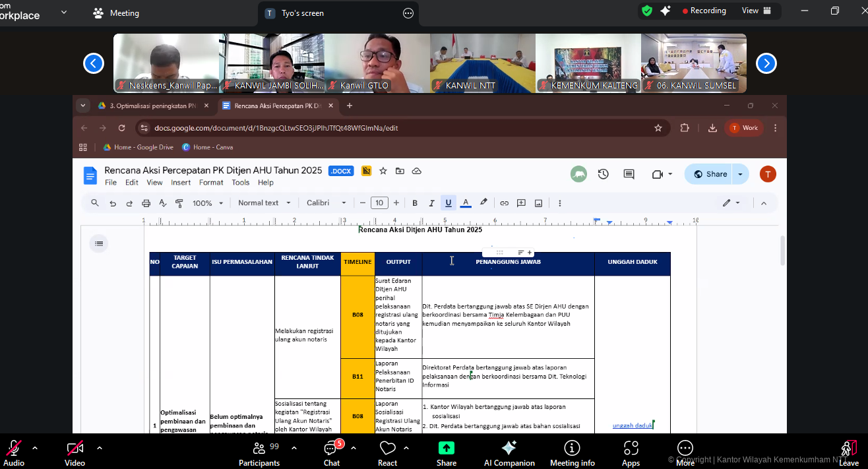Close the 'Rencana Aksi Percepatan' browser tab
Image resolution: width=868 pixels, height=469 pixels.
[x=330, y=106]
